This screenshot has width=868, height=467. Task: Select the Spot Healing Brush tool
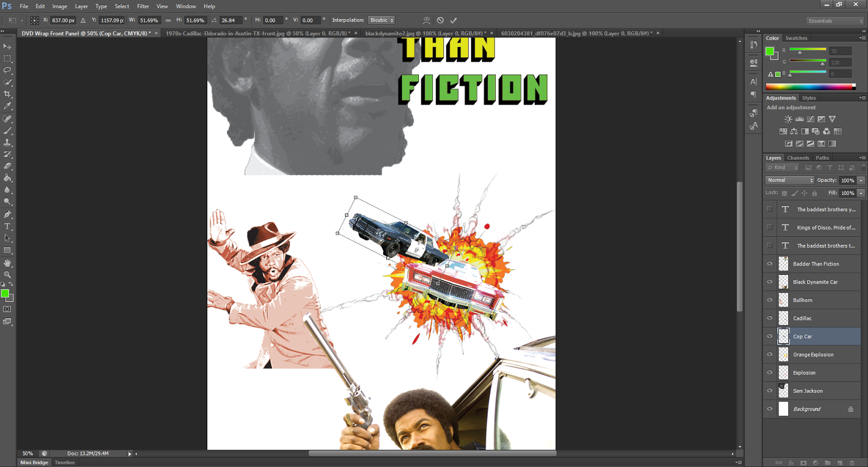tap(8, 119)
